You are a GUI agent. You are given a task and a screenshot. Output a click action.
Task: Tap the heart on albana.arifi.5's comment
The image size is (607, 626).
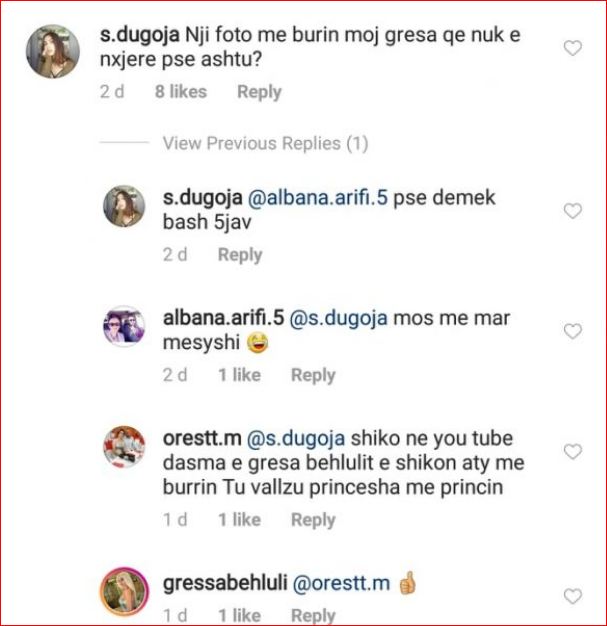[573, 331]
